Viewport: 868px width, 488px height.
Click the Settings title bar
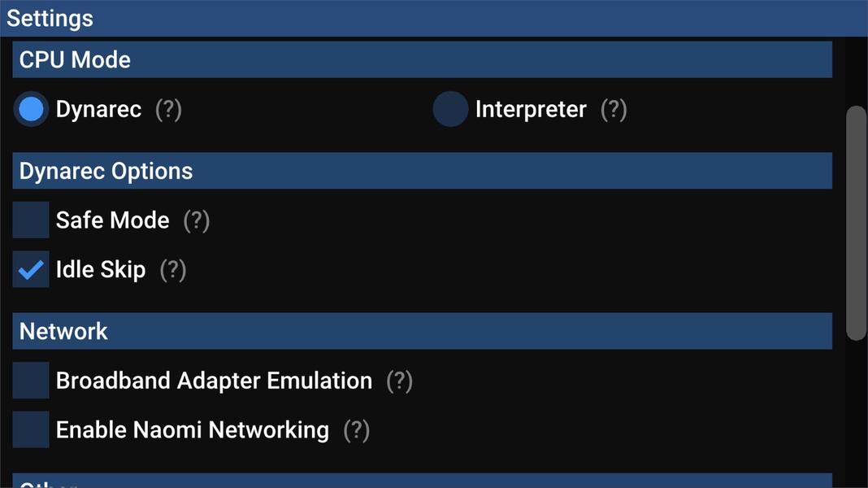tap(434, 18)
